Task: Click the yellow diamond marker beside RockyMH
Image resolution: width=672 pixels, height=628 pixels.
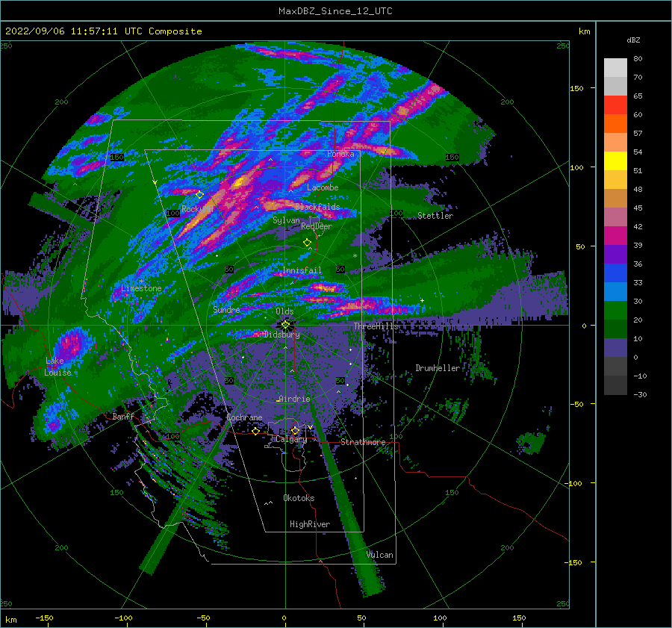Action: tap(199, 195)
